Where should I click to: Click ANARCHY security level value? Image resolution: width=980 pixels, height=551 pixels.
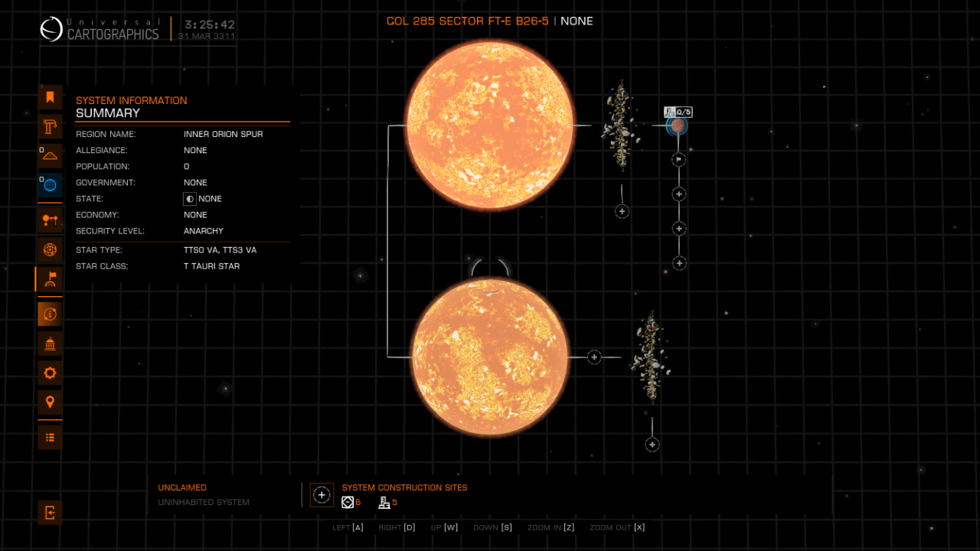tap(204, 231)
